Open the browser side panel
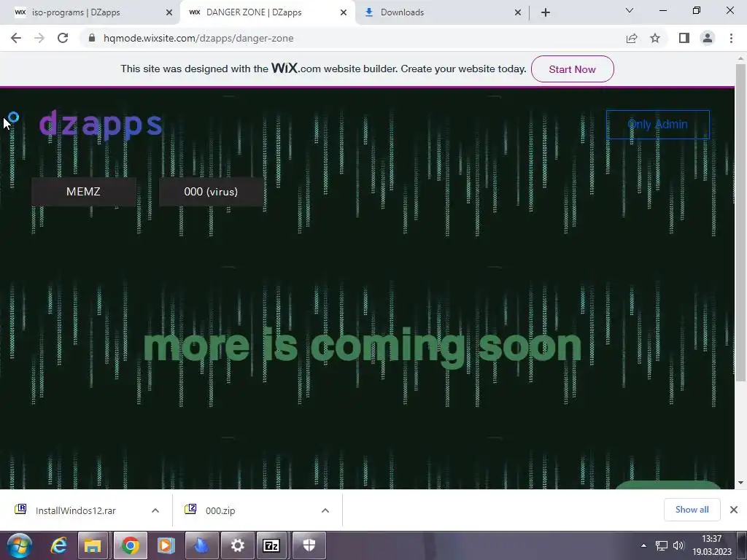 pos(684,38)
